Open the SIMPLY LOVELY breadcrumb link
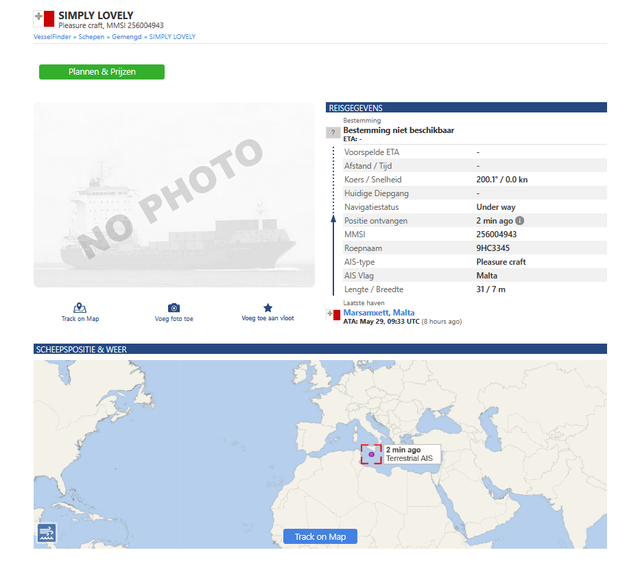The width and height of the screenshot is (640, 561). (172, 37)
